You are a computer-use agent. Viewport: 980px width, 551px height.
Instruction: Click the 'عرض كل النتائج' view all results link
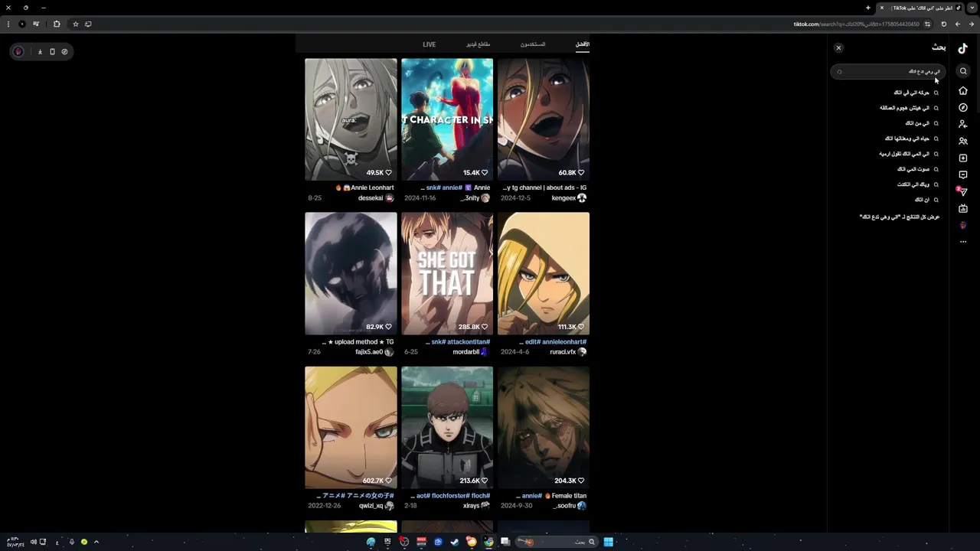click(x=900, y=217)
